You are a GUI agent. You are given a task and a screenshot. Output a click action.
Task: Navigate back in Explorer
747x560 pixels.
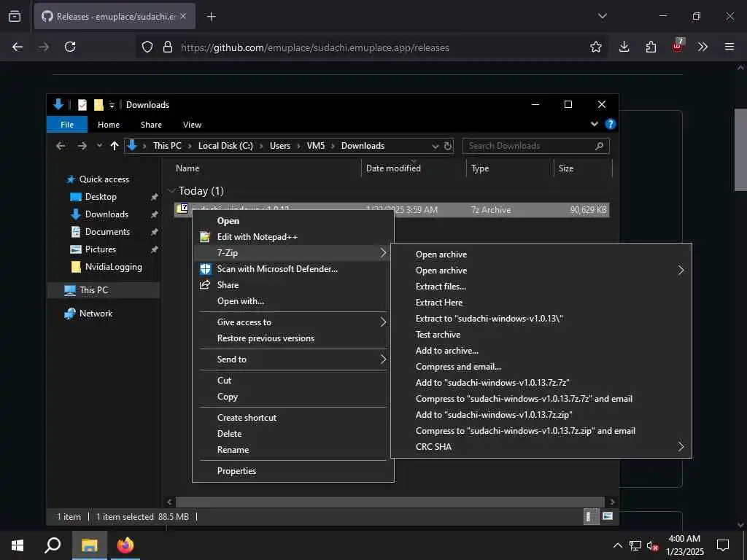61,146
